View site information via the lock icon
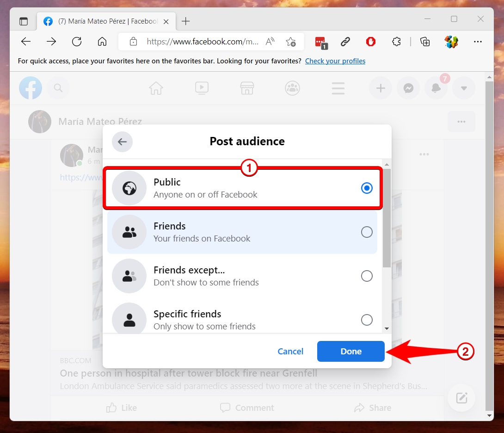 coord(133,42)
